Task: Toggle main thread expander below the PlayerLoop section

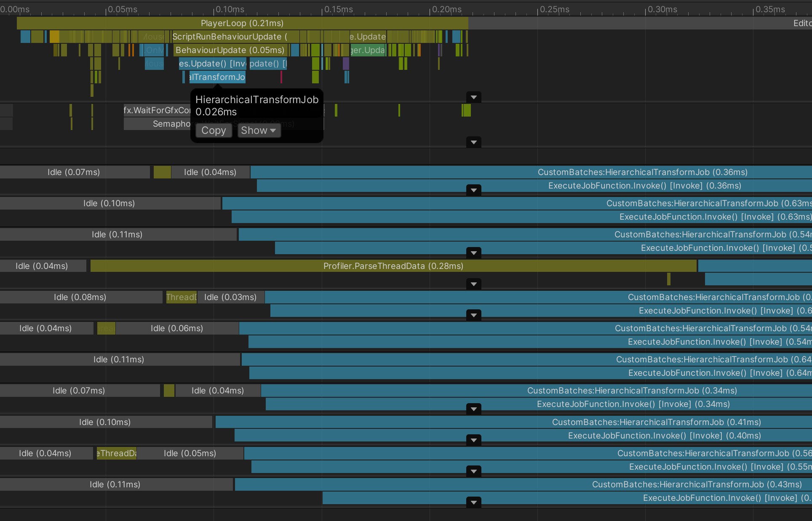Action: point(473,98)
